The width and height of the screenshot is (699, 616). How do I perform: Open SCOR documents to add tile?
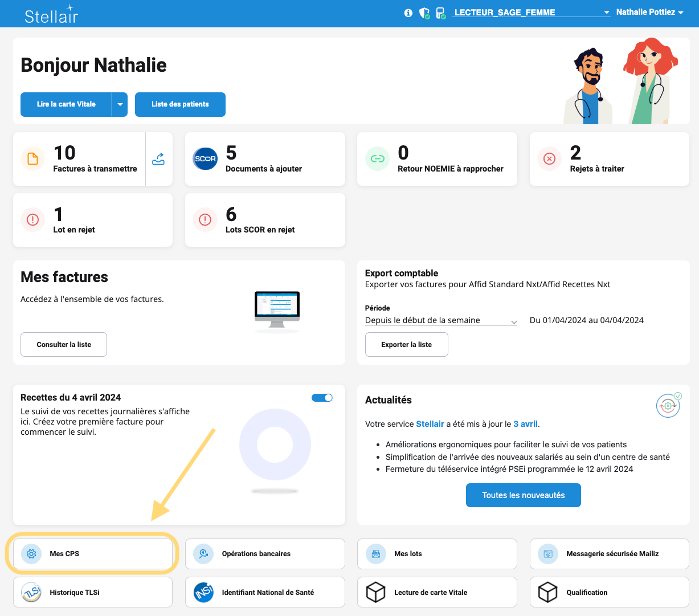(265, 159)
